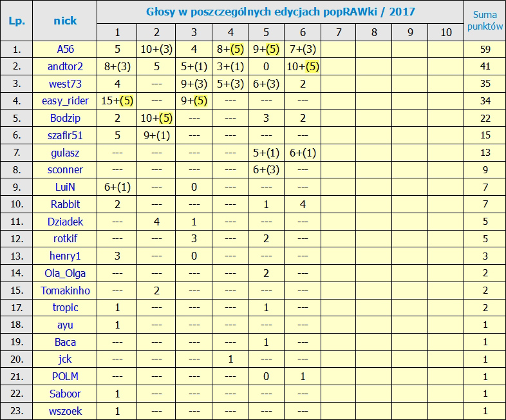Image resolution: width=506 pixels, height=420 pixels.
Task: Select the Bodzip nickname cell
Action: pos(65,118)
